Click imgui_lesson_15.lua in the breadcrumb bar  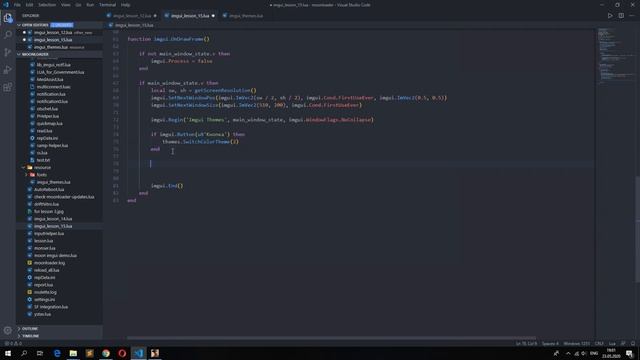pos(134,25)
